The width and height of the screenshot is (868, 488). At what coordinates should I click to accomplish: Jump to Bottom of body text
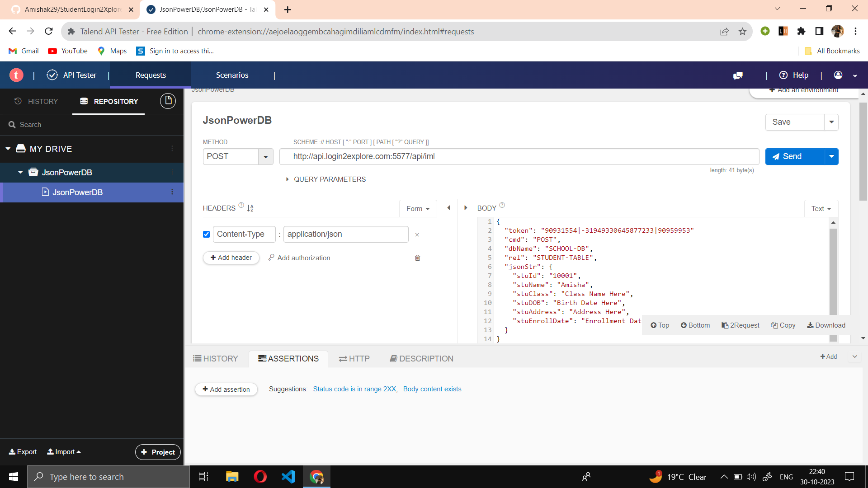click(x=695, y=325)
